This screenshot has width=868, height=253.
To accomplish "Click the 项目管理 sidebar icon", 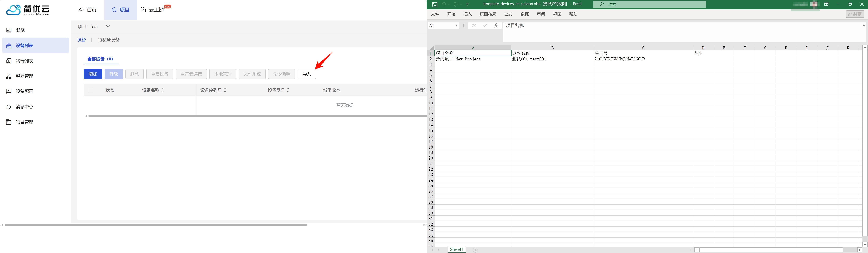I will [9, 122].
